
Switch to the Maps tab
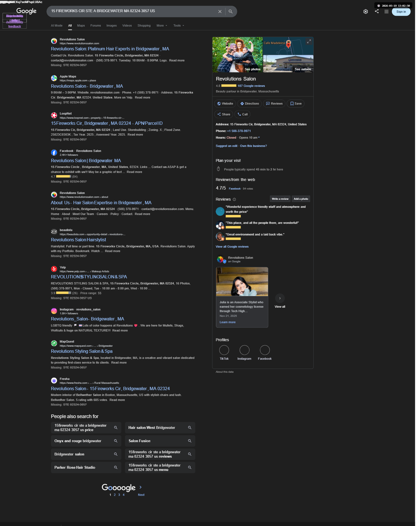click(81, 26)
